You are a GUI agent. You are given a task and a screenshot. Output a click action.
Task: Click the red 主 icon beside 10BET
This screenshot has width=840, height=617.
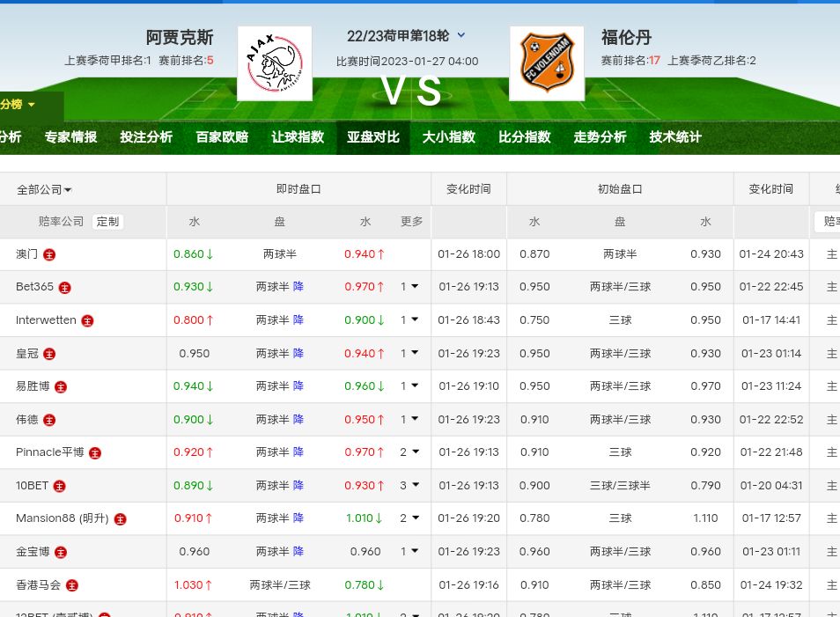(59, 486)
